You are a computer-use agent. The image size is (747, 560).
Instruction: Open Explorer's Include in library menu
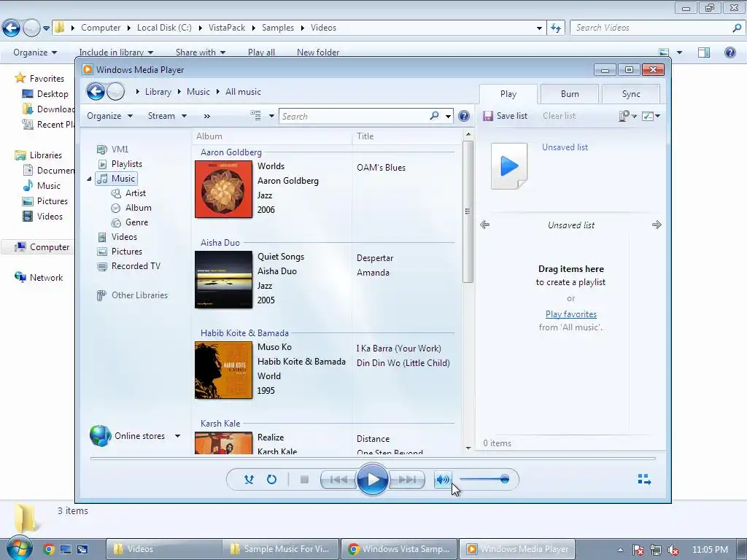tap(116, 52)
